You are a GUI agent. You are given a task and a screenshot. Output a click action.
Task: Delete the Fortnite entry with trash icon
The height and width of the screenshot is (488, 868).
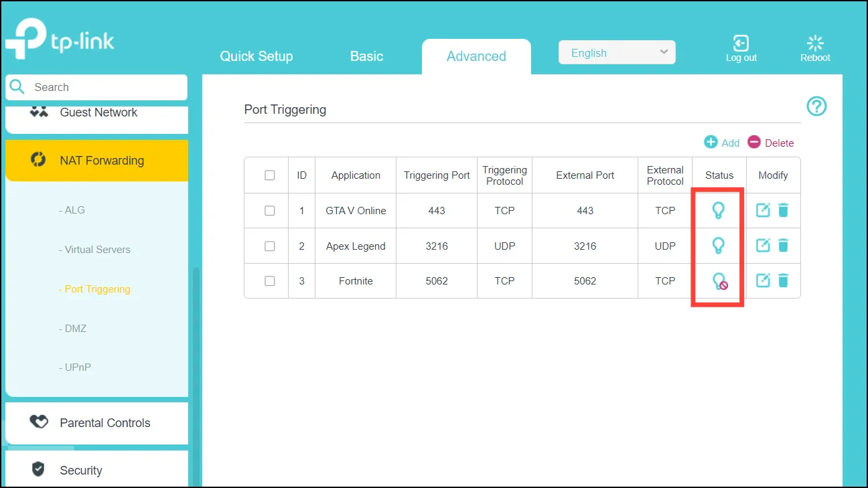coord(784,280)
